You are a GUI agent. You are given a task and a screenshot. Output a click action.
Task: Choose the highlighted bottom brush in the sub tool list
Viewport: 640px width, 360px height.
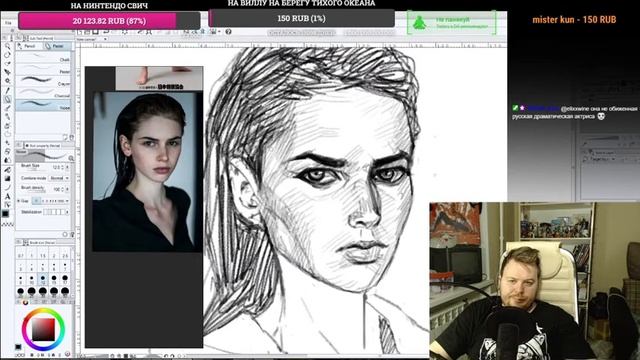(43, 105)
